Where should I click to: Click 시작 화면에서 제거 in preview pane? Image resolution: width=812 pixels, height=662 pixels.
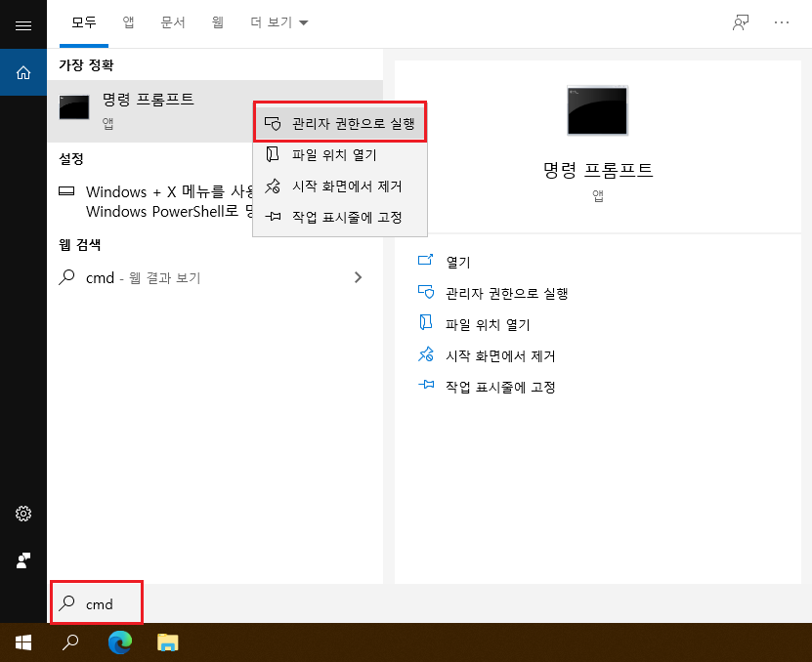[x=500, y=356]
